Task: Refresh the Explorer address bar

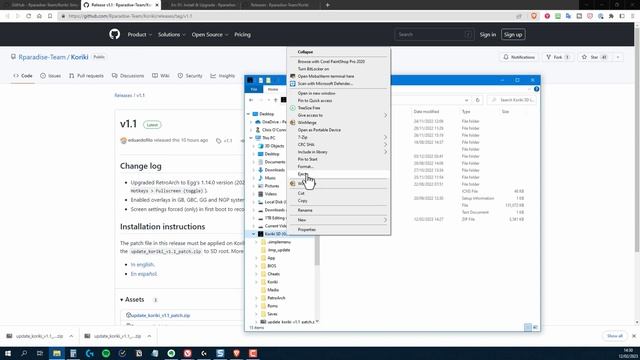Action: 478,100
